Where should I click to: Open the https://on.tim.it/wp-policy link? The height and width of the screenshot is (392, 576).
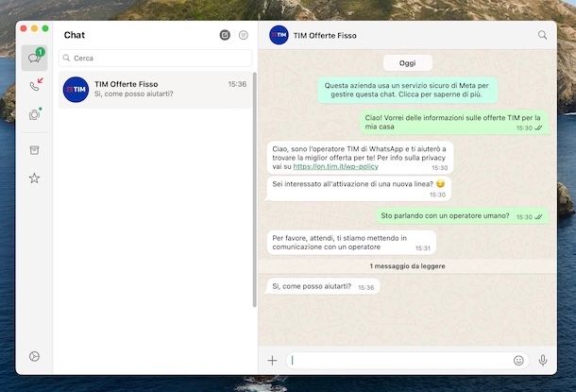tap(335, 166)
